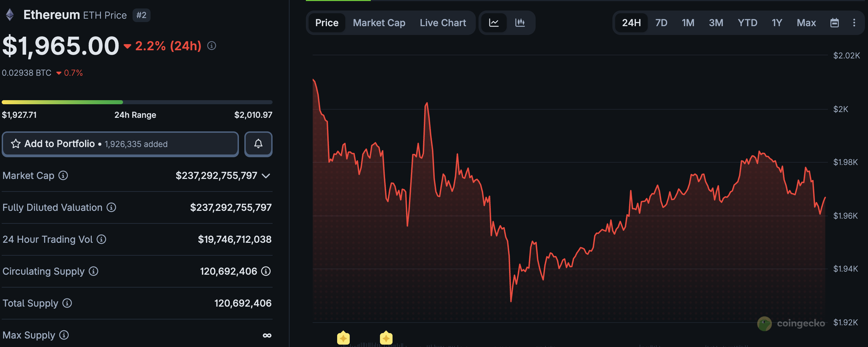Click the $237,292,755,797 Market Cap value
Viewport: 868px width, 347px height.
(216, 175)
